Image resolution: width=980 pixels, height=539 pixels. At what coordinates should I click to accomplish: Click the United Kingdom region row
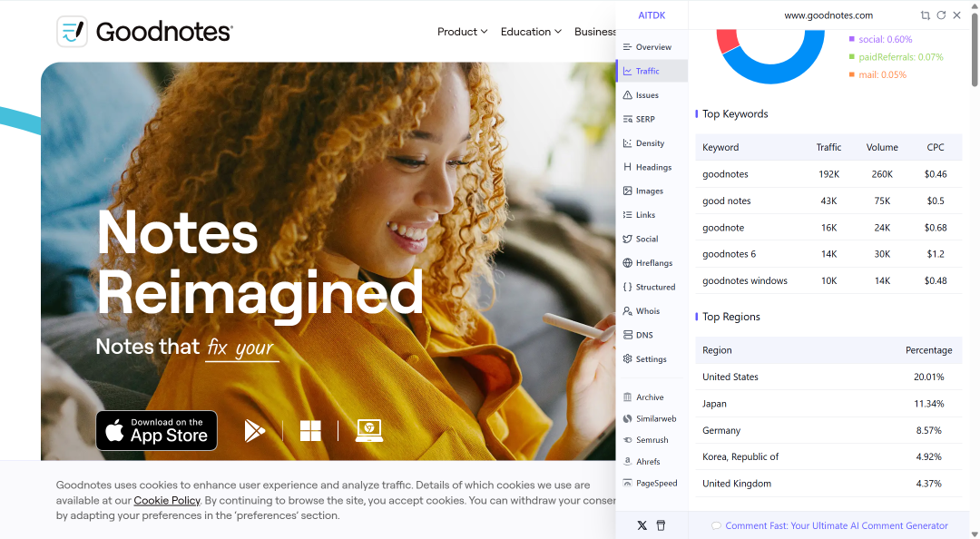pyautogui.click(x=828, y=484)
